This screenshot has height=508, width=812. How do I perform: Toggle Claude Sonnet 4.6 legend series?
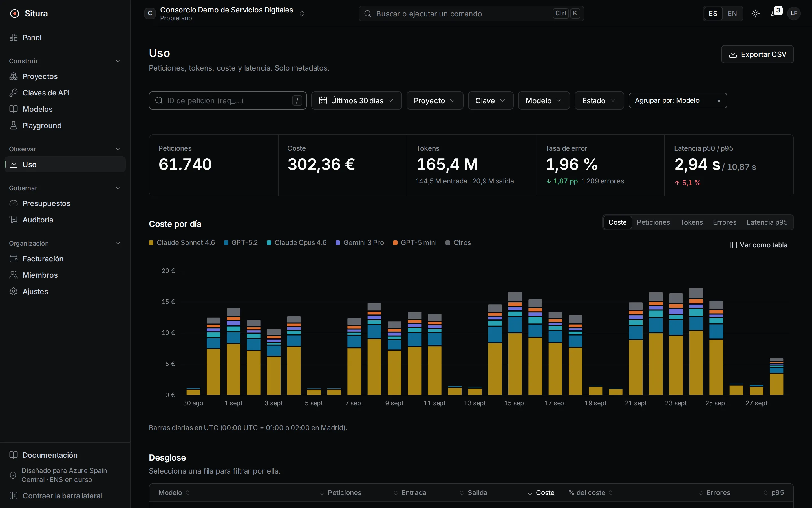(182, 243)
